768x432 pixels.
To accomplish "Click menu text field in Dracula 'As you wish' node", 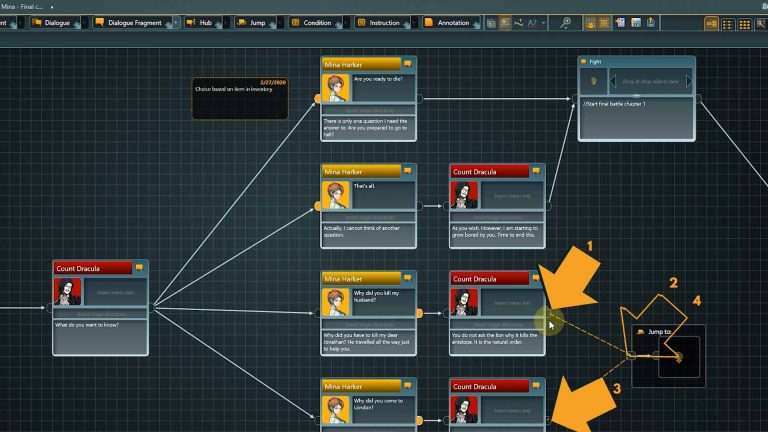I will [x=512, y=195].
